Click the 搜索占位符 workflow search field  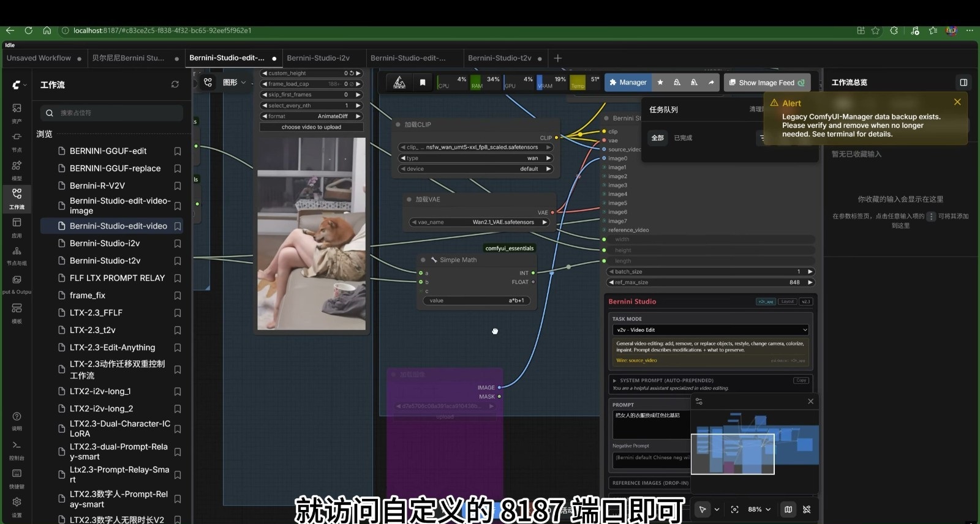coord(111,113)
